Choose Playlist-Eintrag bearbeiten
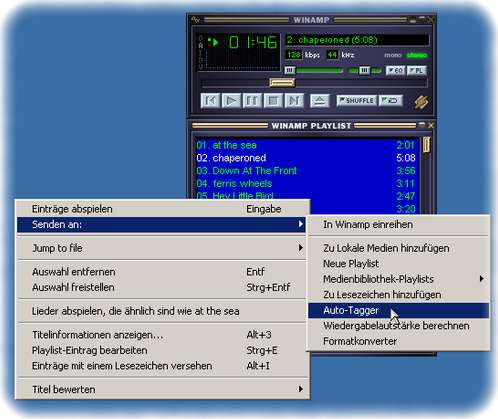 pyautogui.click(x=162, y=350)
